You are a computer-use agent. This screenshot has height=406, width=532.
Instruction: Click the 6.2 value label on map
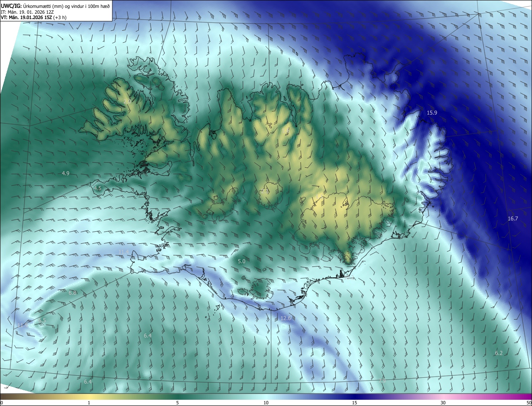[x=499, y=353]
